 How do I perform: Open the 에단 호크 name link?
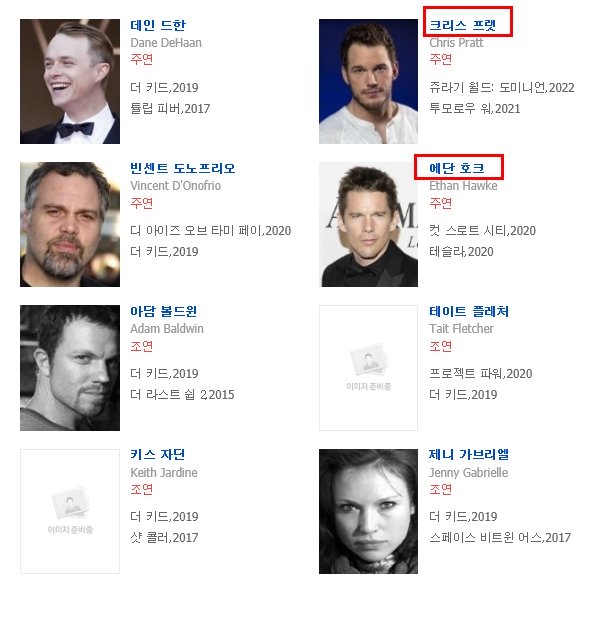[x=456, y=168]
